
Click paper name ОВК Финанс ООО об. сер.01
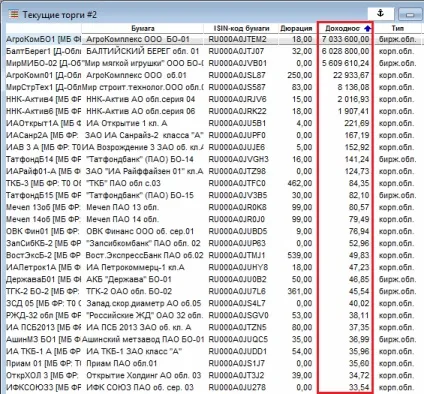click(140, 231)
